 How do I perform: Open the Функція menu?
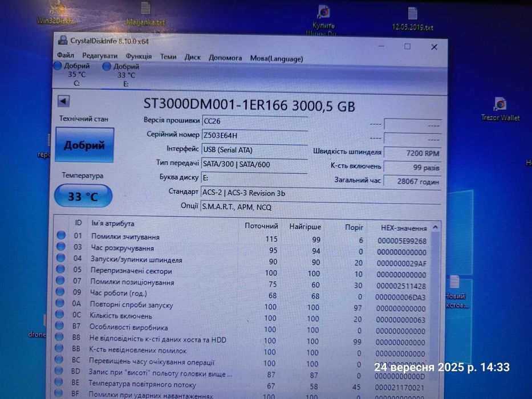(139, 56)
